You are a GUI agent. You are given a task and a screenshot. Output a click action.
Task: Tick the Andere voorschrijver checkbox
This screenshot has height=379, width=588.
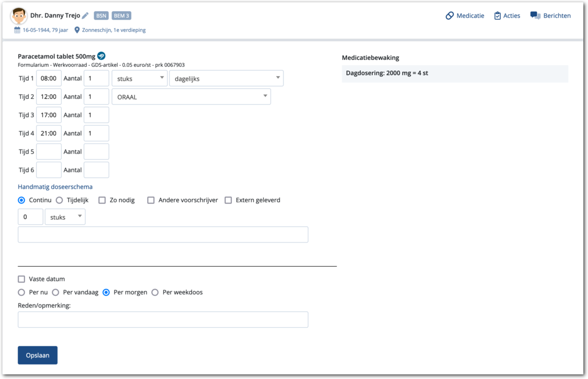pyautogui.click(x=151, y=200)
